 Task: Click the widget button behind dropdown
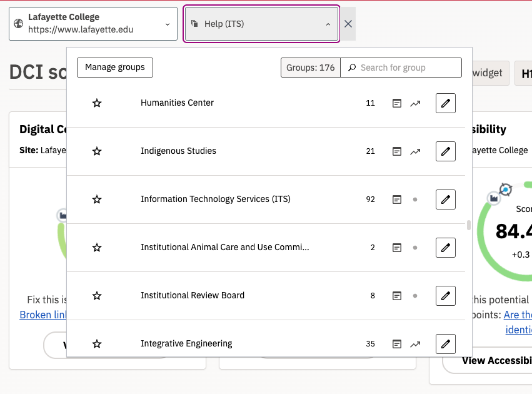(491, 73)
